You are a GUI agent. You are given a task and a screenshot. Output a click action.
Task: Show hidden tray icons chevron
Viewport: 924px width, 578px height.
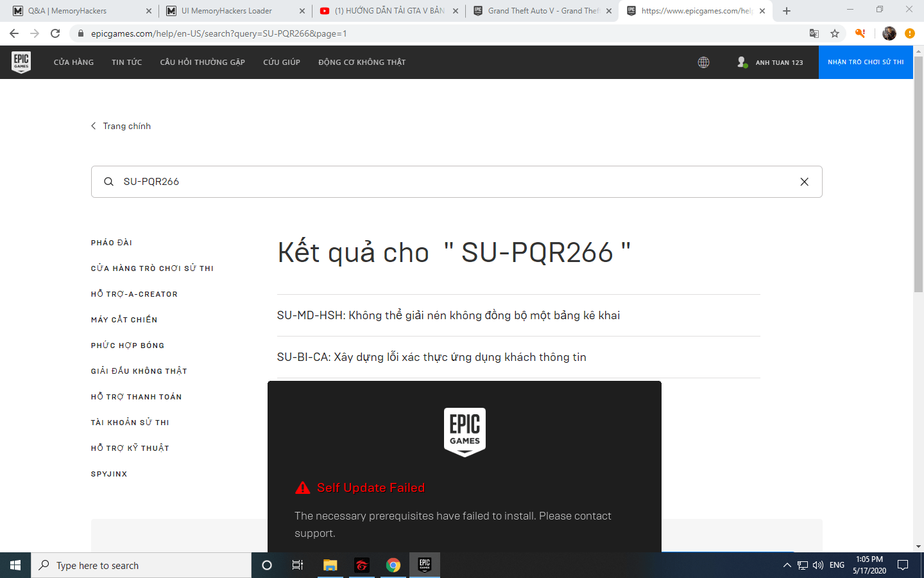tap(787, 565)
